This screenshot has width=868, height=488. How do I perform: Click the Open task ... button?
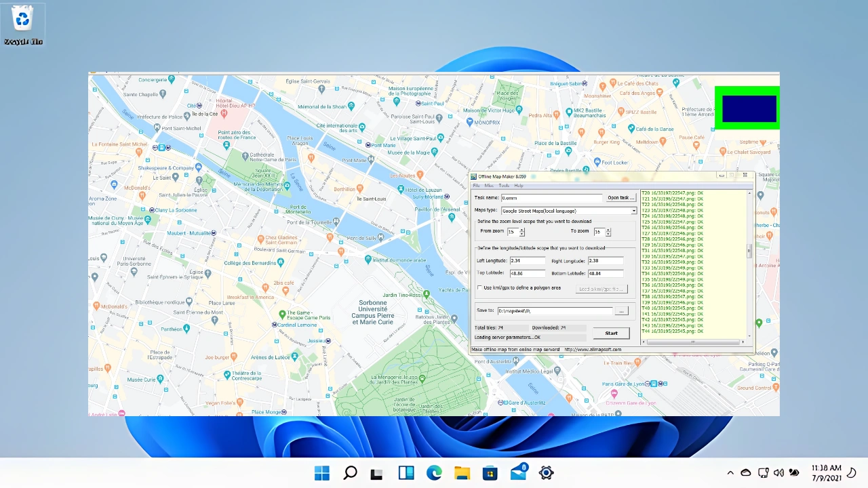coord(620,198)
